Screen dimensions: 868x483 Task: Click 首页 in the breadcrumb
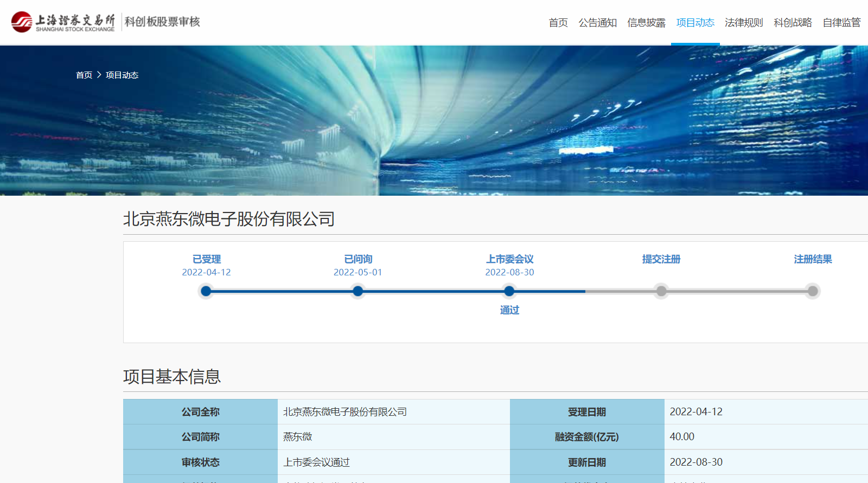pyautogui.click(x=84, y=75)
